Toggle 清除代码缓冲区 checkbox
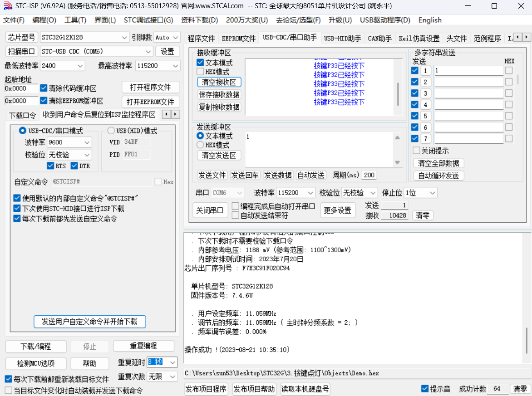 (x=44, y=88)
